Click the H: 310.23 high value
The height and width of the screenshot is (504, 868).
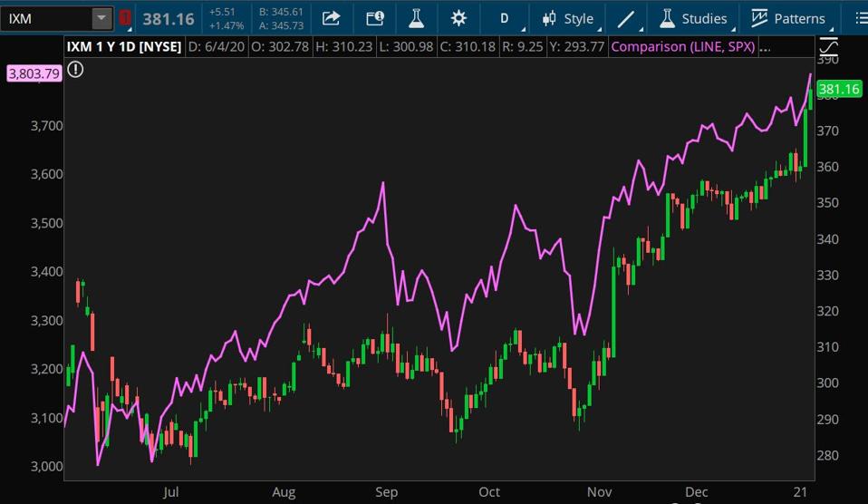(x=343, y=46)
